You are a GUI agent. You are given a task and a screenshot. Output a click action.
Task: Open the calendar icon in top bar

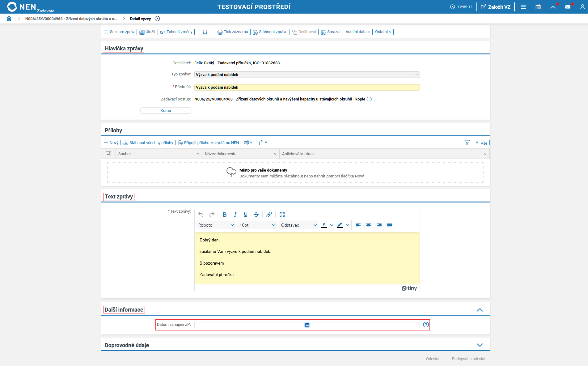(x=538, y=7)
